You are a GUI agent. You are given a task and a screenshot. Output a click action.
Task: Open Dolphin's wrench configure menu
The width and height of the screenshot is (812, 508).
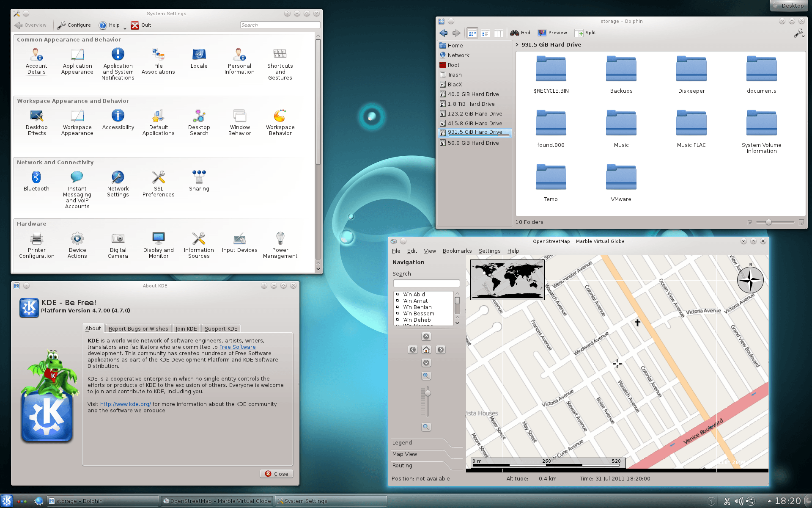tap(798, 33)
